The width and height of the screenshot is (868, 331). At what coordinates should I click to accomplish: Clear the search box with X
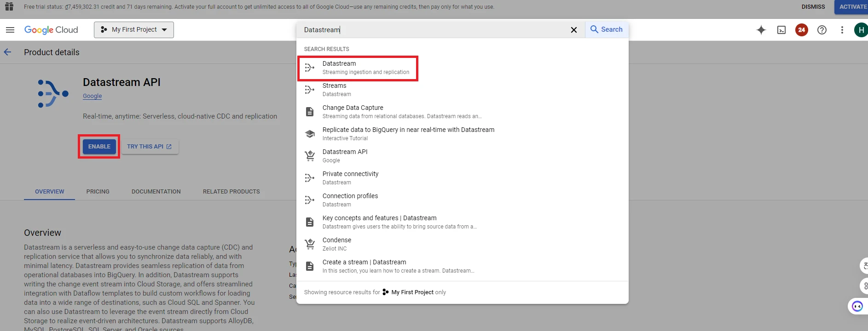(x=574, y=30)
